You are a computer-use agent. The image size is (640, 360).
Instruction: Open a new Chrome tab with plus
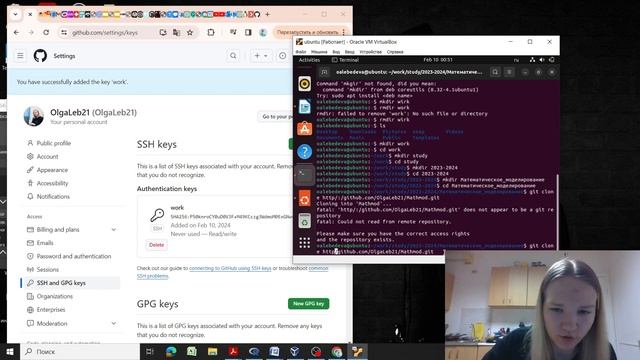pos(267,14)
